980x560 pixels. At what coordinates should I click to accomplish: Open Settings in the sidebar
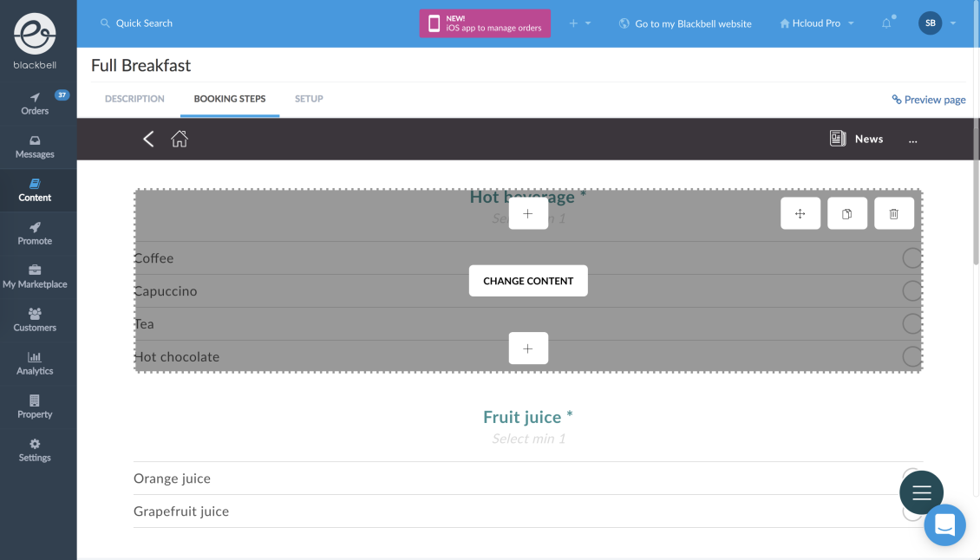[x=35, y=450]
